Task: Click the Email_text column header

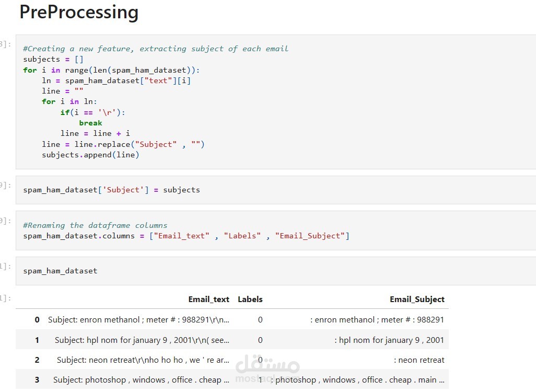Action: click(208, 299)
